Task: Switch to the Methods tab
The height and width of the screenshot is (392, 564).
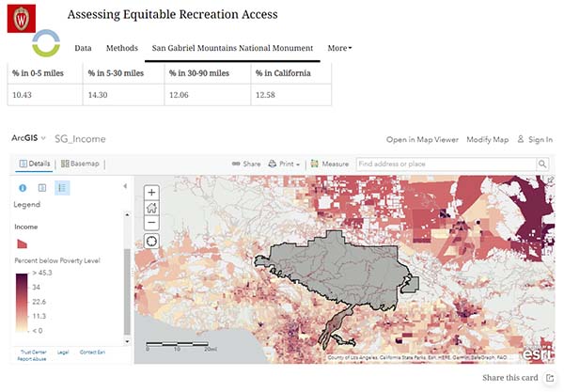Action: point(121,48)
